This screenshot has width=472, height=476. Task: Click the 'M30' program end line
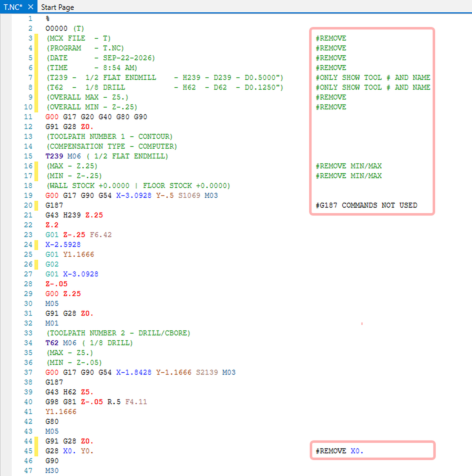pos(52,471)
